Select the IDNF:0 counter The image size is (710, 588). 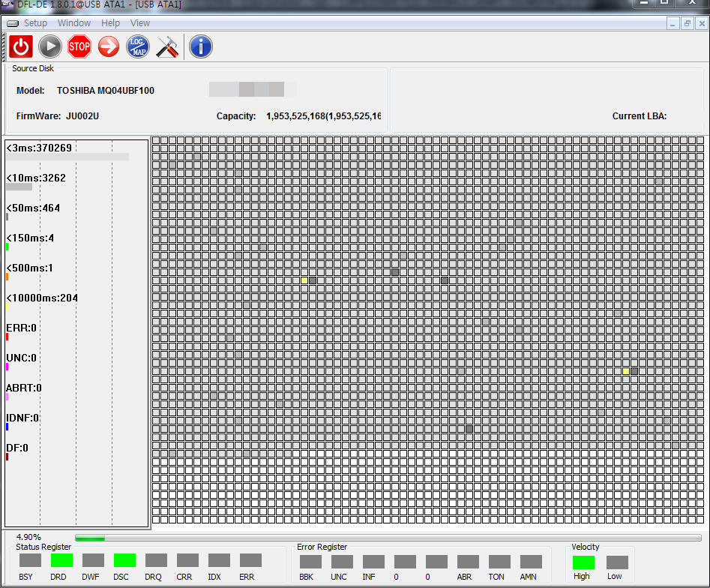[22, 418]
